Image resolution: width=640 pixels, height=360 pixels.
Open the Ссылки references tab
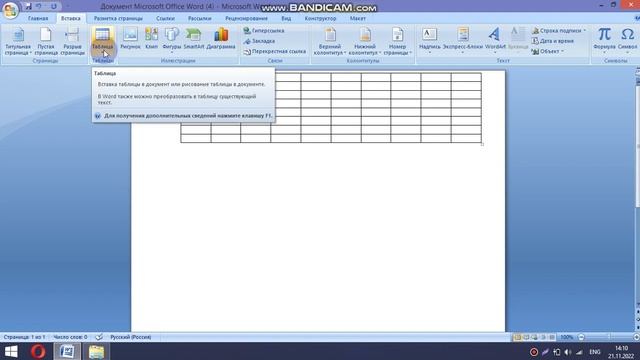pyautogui.click(x=165, y=18)
